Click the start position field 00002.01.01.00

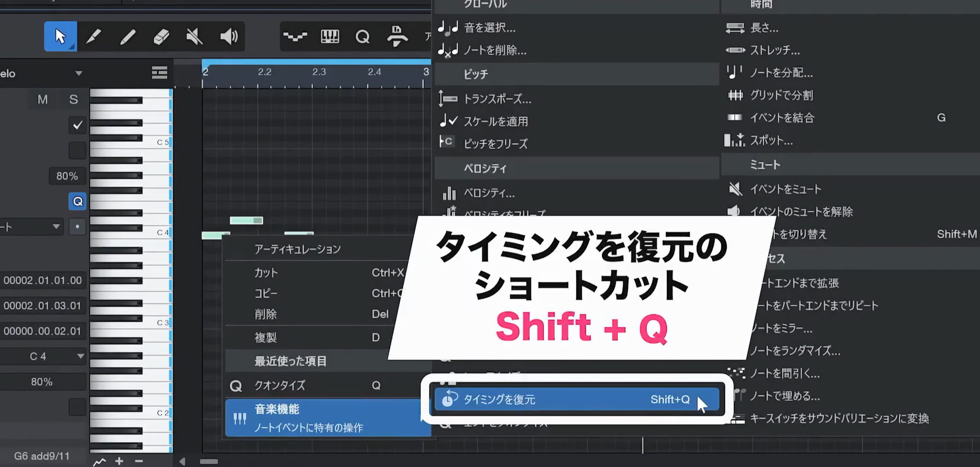point(43,280)
